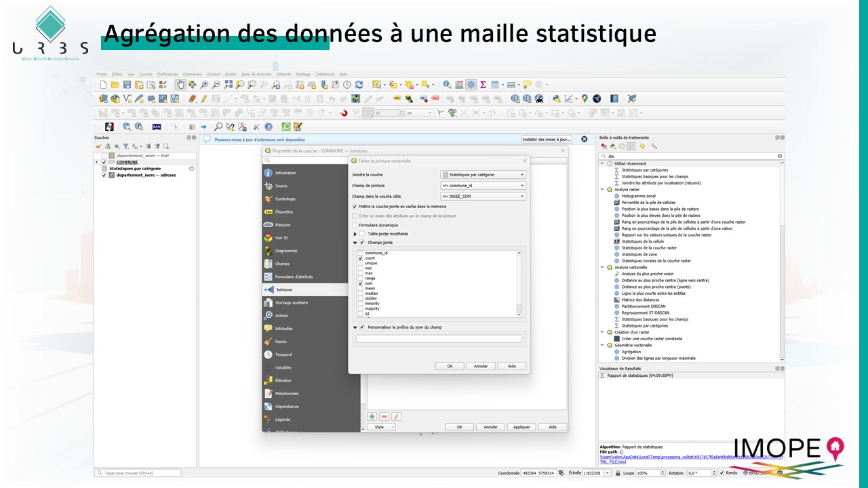Click the edit join pencil button
Screen dimensions: 868x488
click(x=397, y=416)
